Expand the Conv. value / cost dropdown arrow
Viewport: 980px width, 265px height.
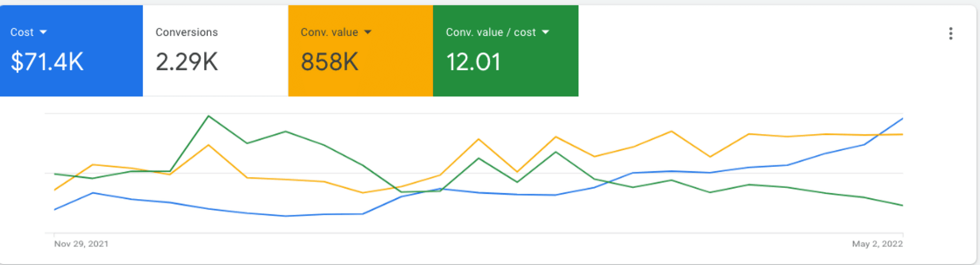click(x=545, y=32)
